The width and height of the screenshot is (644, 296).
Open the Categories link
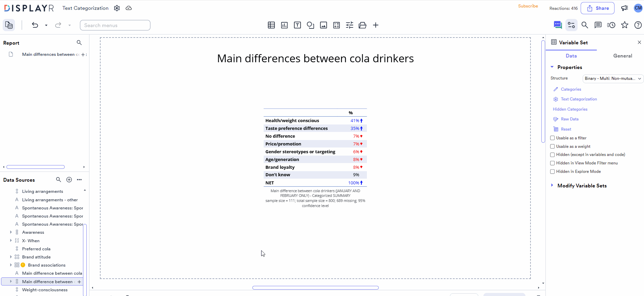pos(571,89)
